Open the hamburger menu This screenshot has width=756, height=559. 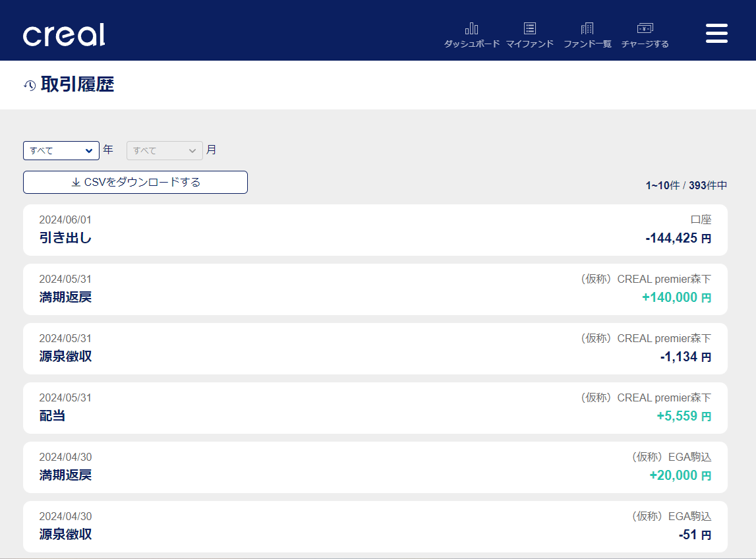(716, 32)
